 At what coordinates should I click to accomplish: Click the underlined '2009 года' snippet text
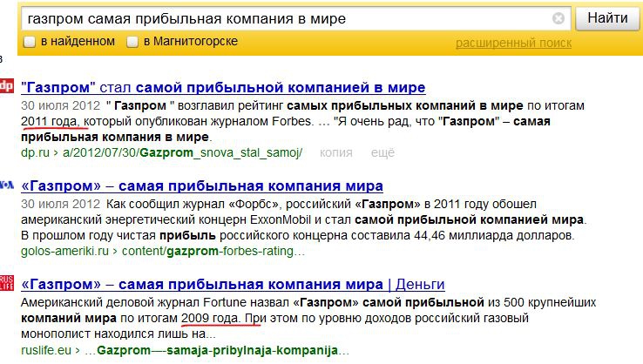210,318
